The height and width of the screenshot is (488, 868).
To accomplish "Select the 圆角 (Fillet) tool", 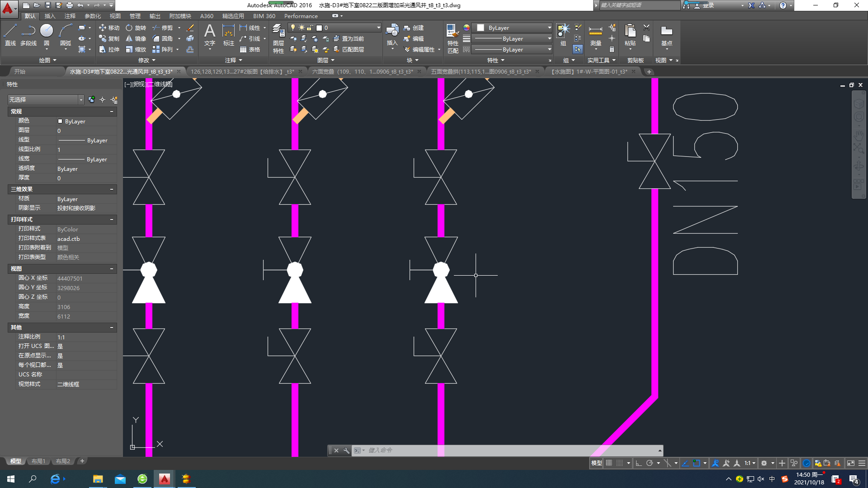I will click(163, 38).
